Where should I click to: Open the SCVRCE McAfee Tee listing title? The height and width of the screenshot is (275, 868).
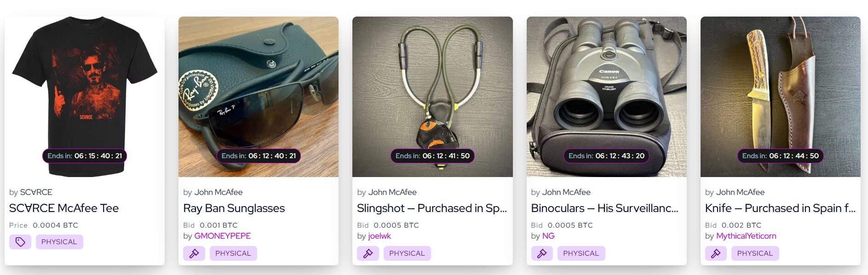click(64, 208)
